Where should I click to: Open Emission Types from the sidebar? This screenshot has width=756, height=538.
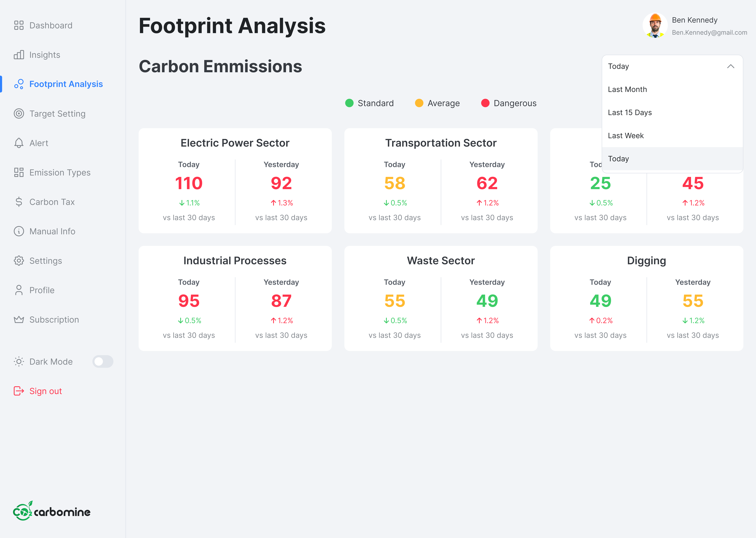coord(60,173)
